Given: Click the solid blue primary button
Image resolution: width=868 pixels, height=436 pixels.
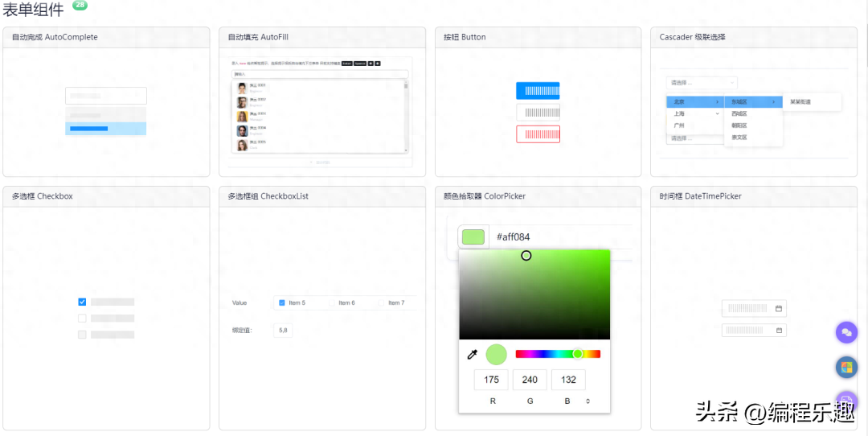Looking at the screenshot, I should (538, 91).
